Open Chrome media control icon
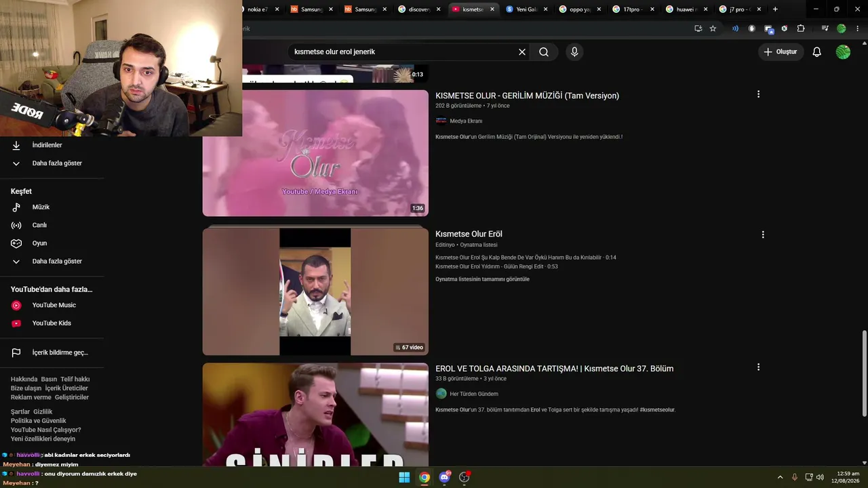 click(x=825, y=28)
